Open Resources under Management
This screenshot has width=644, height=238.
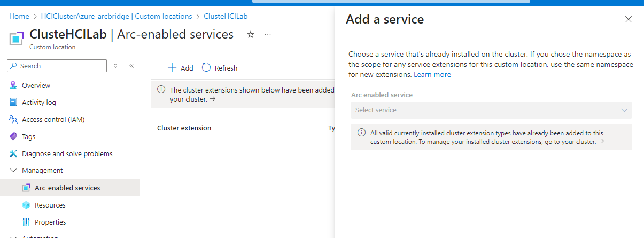click(50, 205)
